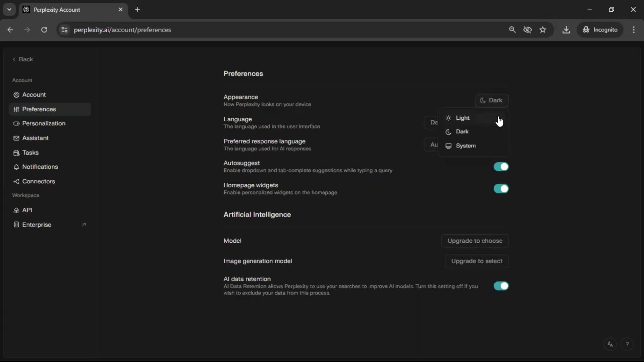
Task: Click Upgrade to select image model
Action: click(x=476, y=261)
